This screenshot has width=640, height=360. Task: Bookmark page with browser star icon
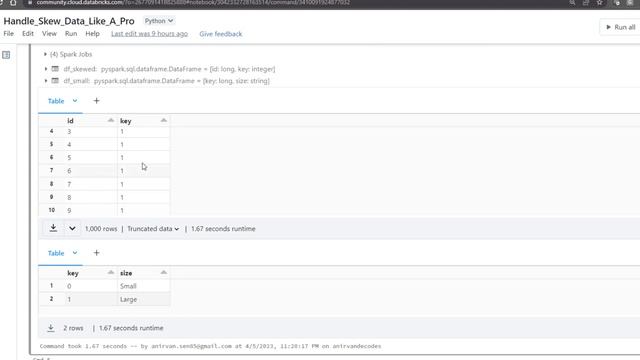(600, 3)
